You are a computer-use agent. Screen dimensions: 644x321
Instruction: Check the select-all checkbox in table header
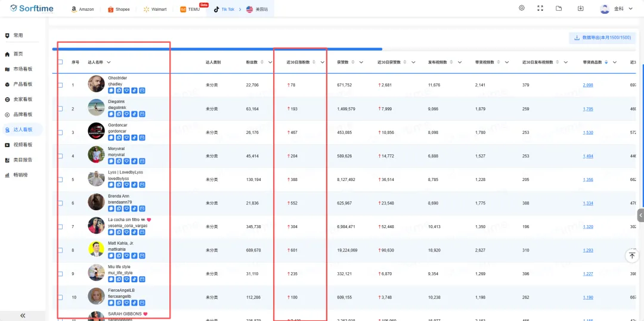pyautogui.click(x=60, y=62)
